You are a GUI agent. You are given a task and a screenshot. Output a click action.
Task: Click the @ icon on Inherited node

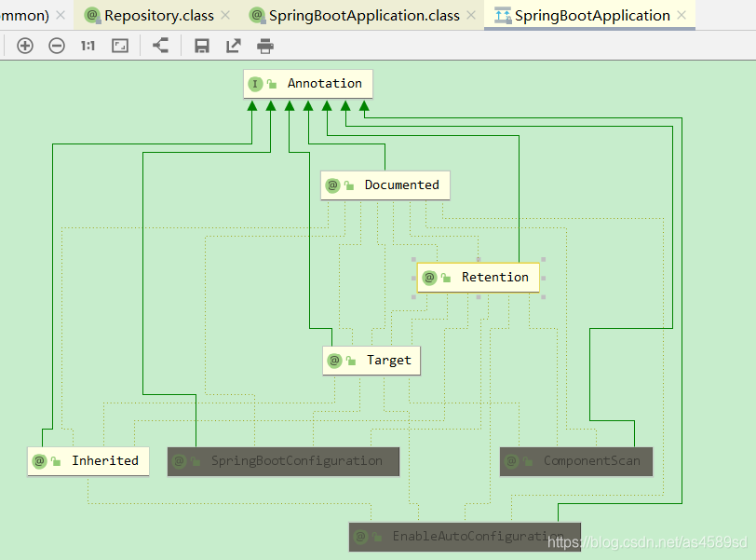(x=39, y=461)
